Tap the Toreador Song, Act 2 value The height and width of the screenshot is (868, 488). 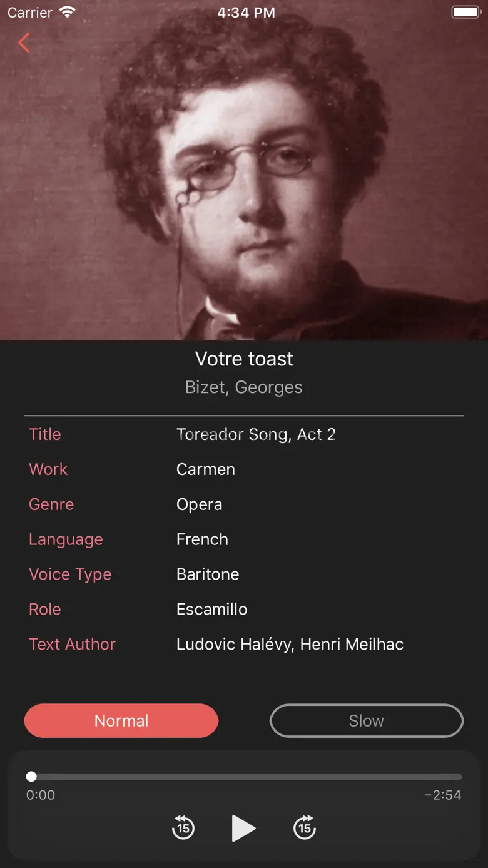coord(256,434)
